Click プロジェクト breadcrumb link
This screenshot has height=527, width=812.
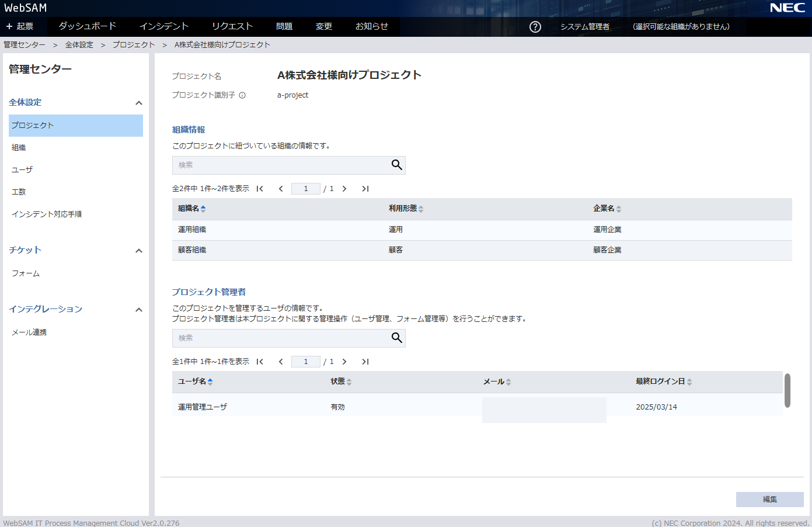(134, 45)
